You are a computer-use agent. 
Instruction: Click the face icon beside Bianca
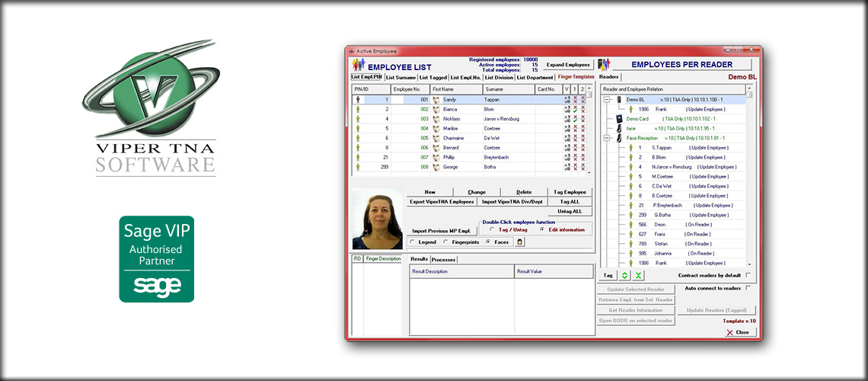pyautogui.click(x=436, y=110)
